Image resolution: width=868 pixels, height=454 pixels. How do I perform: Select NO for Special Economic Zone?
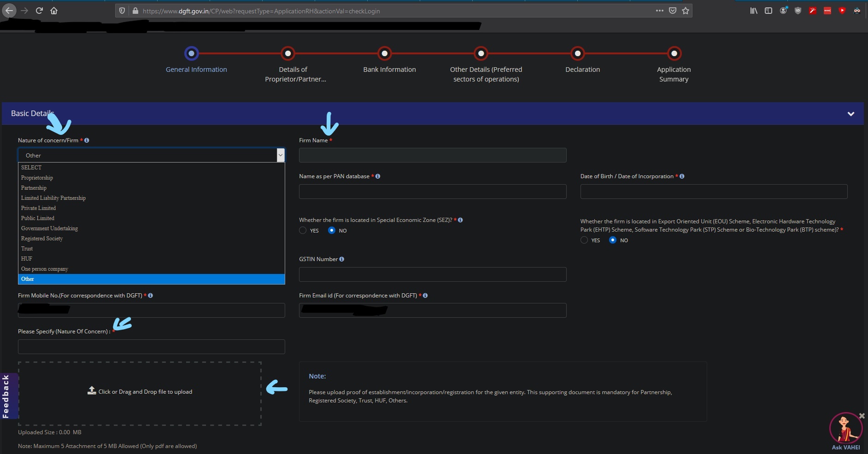click(332, 230)
